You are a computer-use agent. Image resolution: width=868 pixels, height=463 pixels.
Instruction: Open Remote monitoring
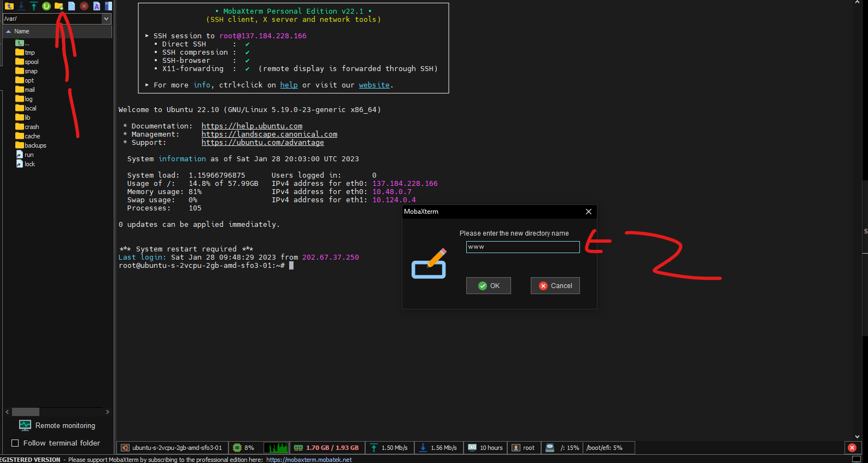(x=64, y=425)
